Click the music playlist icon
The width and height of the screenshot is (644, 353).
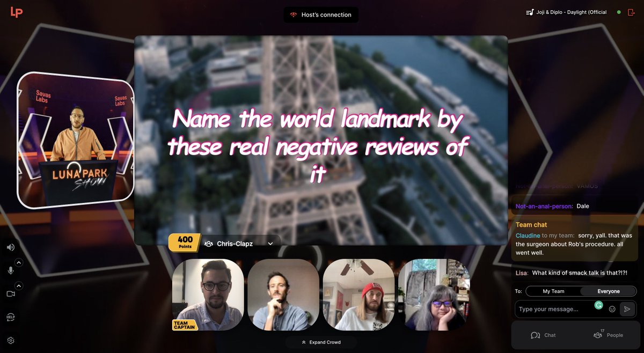click(530, 12)
